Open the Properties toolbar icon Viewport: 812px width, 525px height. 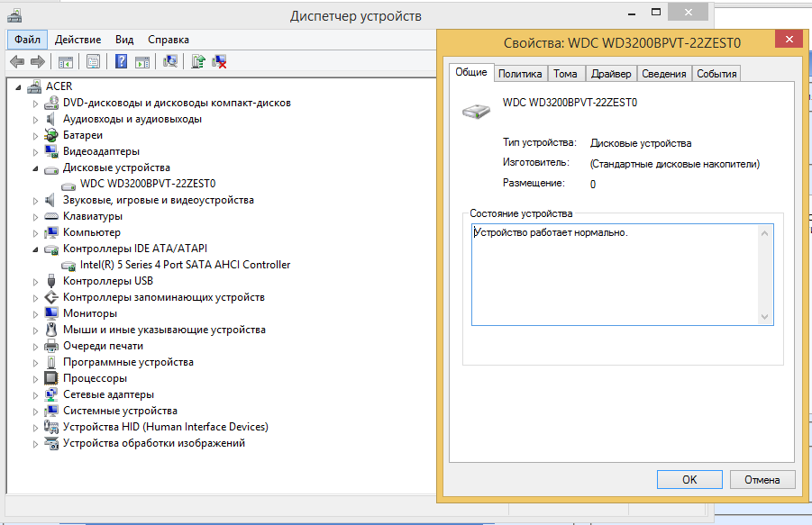pos(93,62)
